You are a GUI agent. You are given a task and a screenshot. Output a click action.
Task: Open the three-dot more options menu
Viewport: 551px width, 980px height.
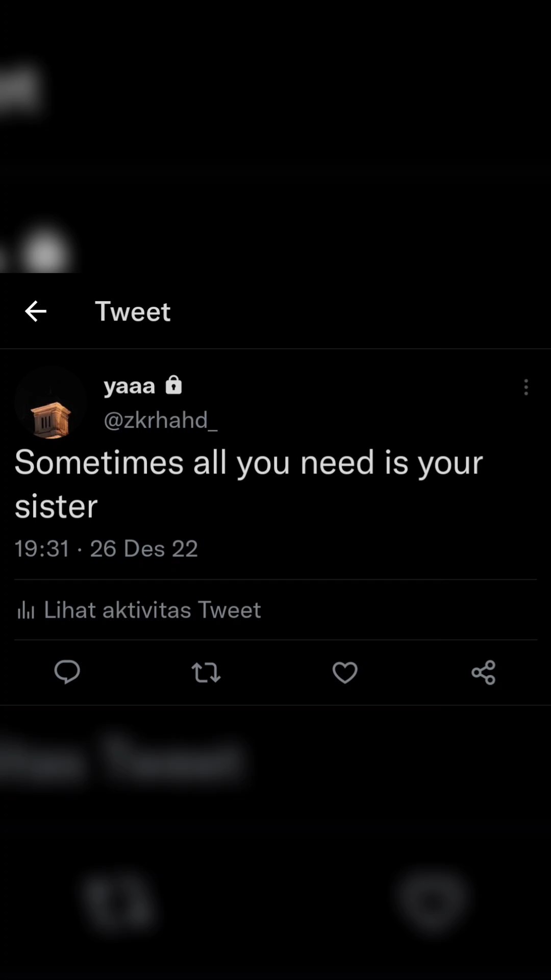pyautogui.click(x=526, y=387)
